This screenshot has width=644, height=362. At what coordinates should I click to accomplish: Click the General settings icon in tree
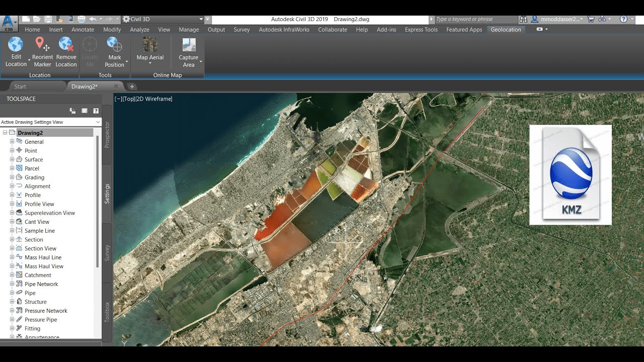[20, 142]
